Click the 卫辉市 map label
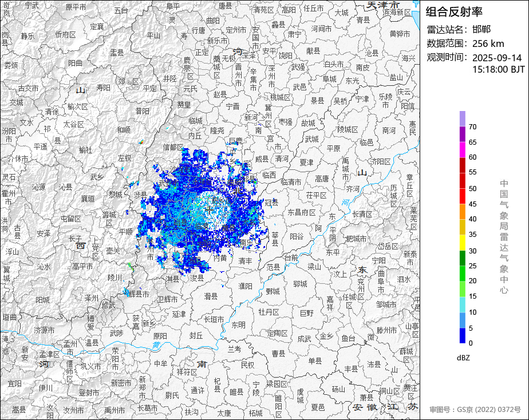The image size is (529, 420). pyautogui.click(x=168, y=299)
